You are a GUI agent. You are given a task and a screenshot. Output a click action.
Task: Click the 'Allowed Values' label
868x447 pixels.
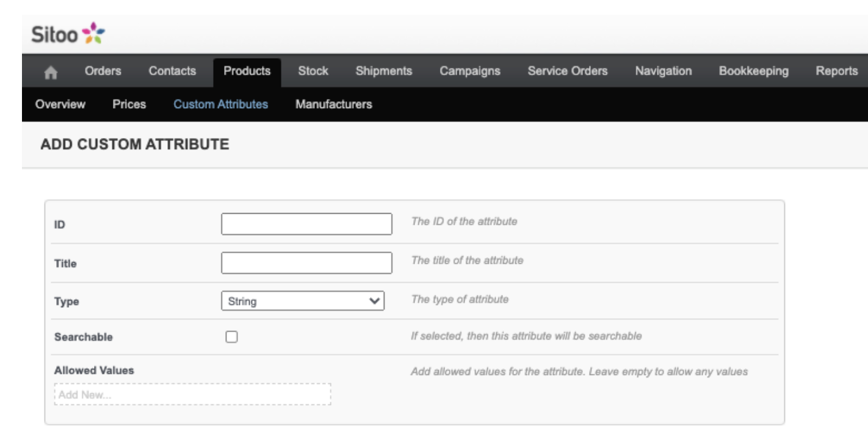point(94,370)
